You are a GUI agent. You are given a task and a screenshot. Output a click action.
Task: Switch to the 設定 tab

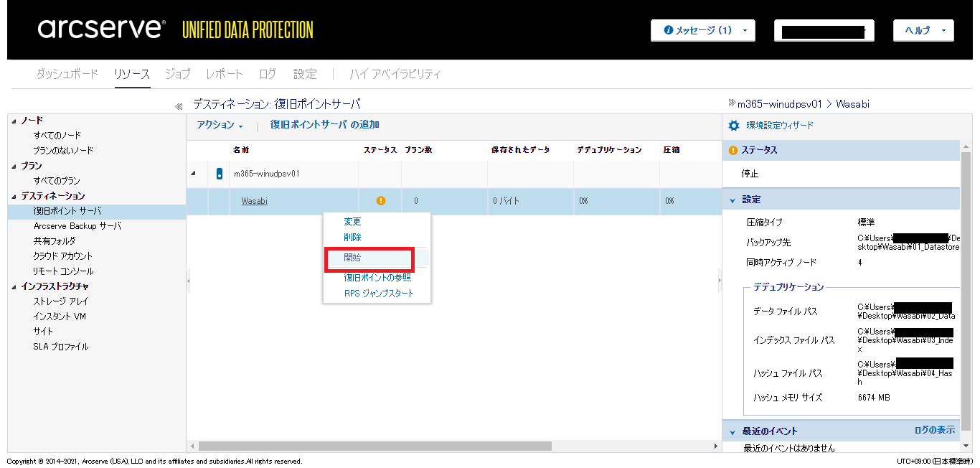coord(305,74)
